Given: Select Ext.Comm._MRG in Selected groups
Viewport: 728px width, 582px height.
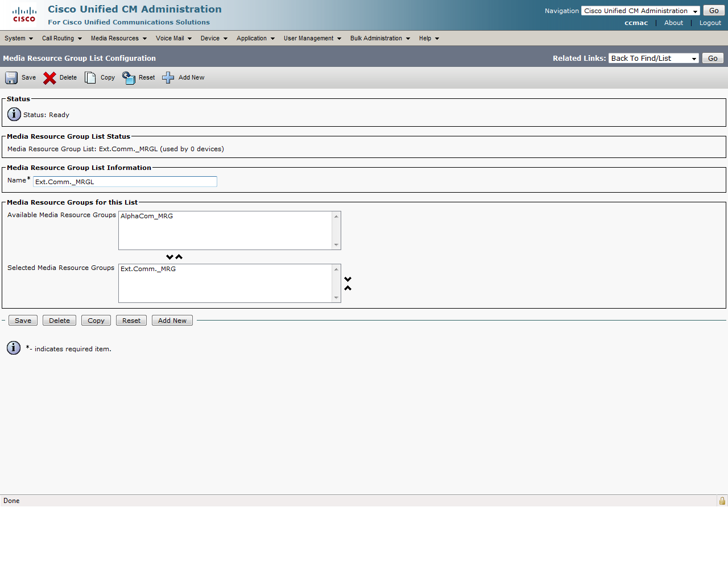Looking at the screenshot, I should (148, 269).
